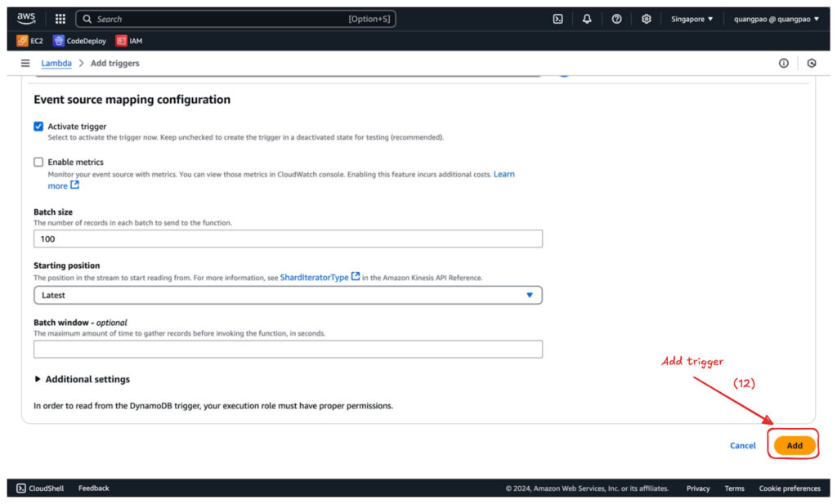
Task: Click the Batch window input field
Action: pyautogui.click(x=289, y=349)
